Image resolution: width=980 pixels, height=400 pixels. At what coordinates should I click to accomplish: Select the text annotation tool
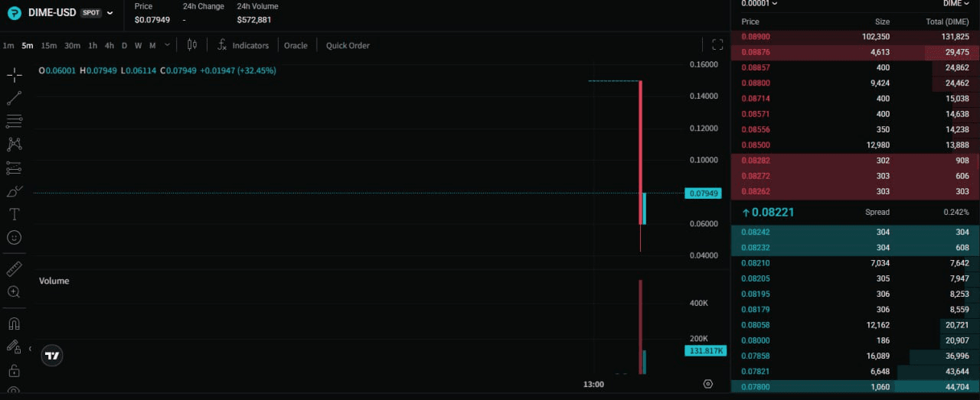click(x=14, y=214)
